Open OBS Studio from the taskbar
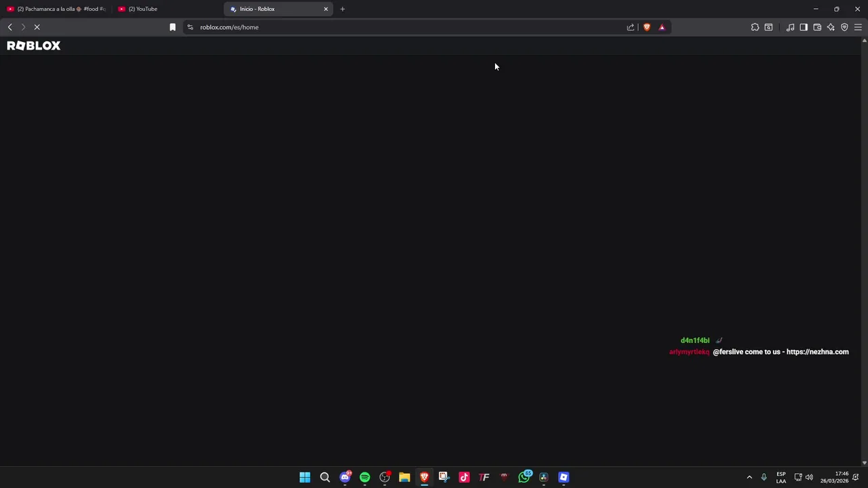This screenshot has height=488, width=868. (384, 477)
